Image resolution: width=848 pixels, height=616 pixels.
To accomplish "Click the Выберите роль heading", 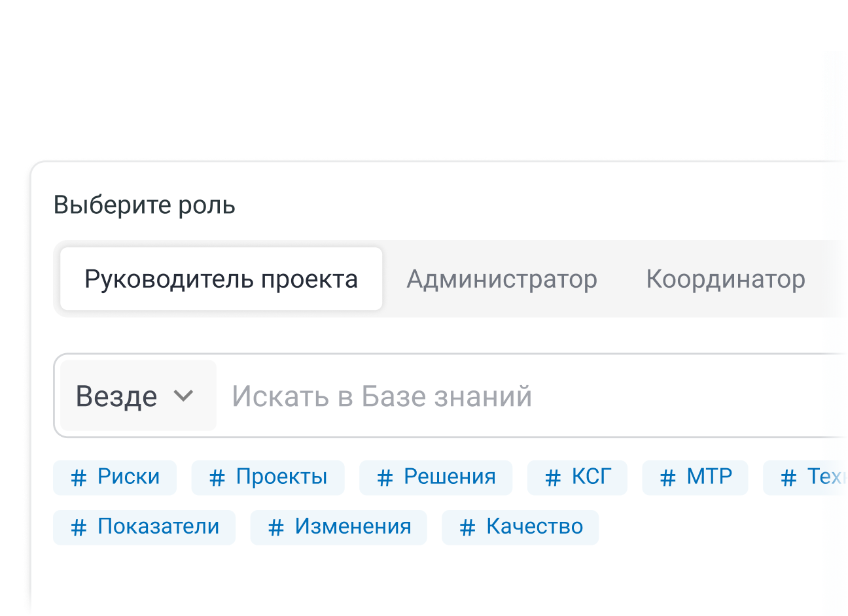I will 145,205.
